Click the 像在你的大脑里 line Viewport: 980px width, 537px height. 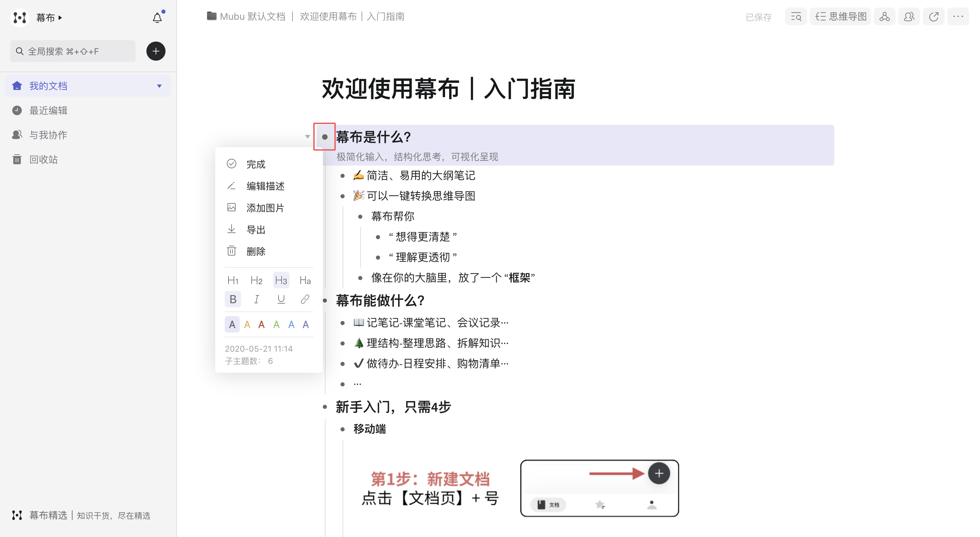coord(453,277)
